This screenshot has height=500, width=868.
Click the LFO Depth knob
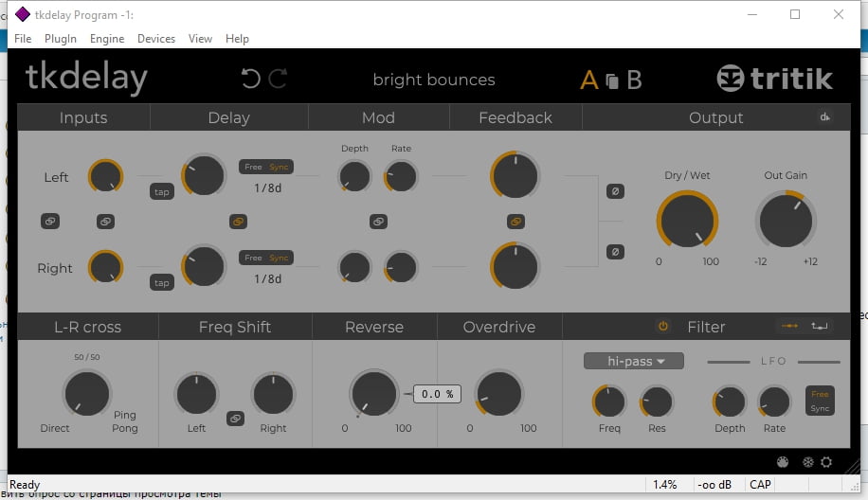point(730,402)
